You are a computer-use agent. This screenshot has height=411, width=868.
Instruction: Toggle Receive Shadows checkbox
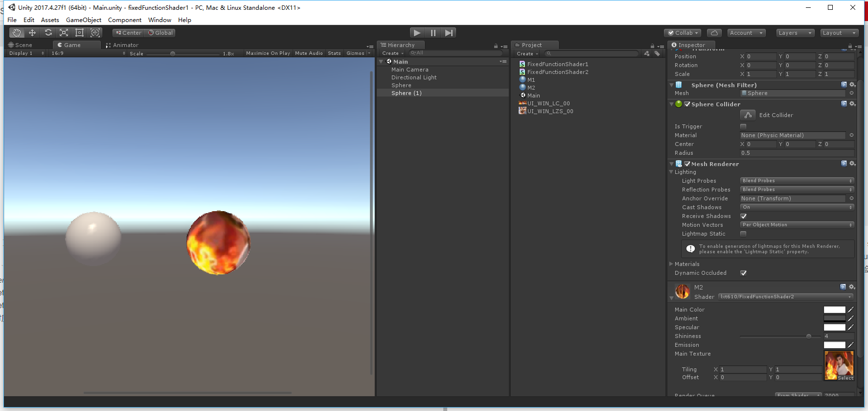743,216
